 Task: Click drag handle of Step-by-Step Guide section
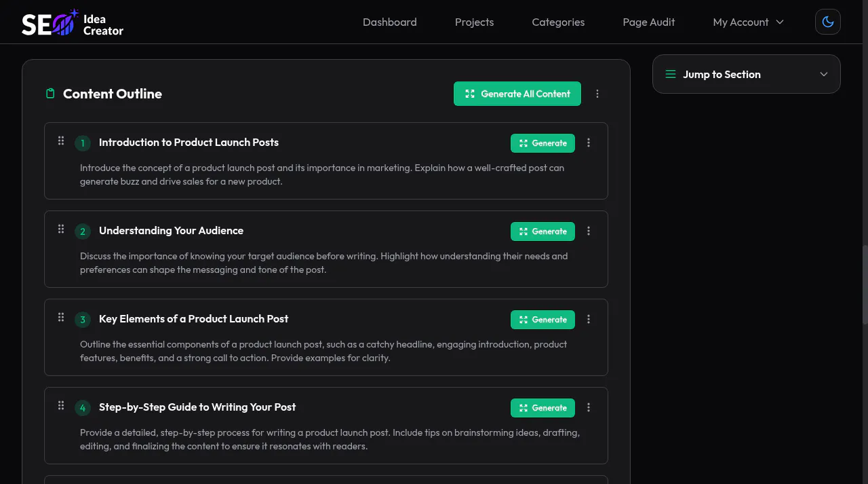tap(60, 405)
